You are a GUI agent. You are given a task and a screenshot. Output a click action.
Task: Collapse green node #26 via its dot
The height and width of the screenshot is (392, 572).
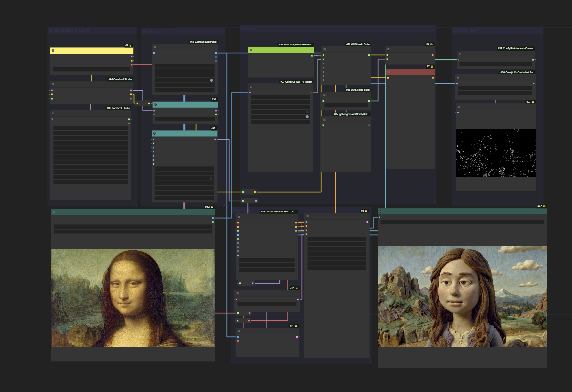251,50
